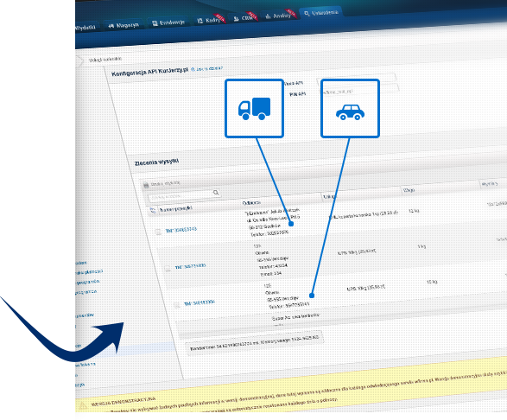This screenshot has height=420, width=507.
Task: Open the TNT tracking link in 12 kg row
Action: [181, 230]
